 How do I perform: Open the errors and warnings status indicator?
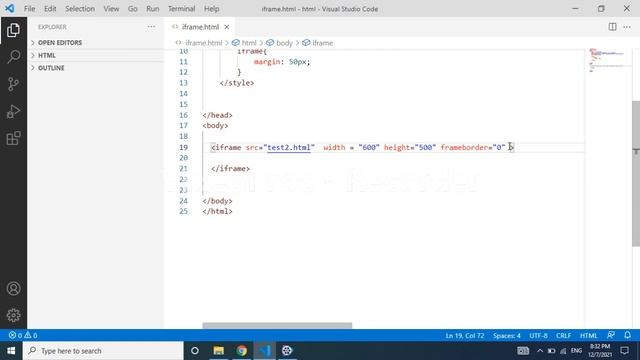point(23,335)
